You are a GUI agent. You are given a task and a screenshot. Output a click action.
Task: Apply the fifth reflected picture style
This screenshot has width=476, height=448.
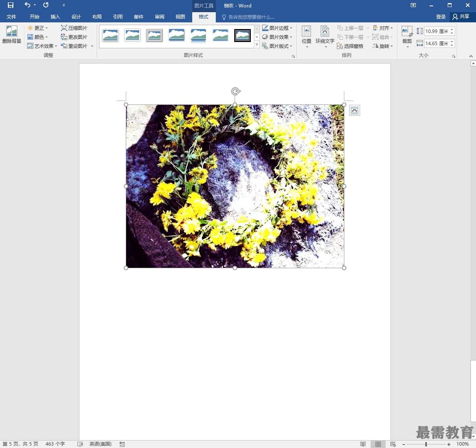[198, 35]
